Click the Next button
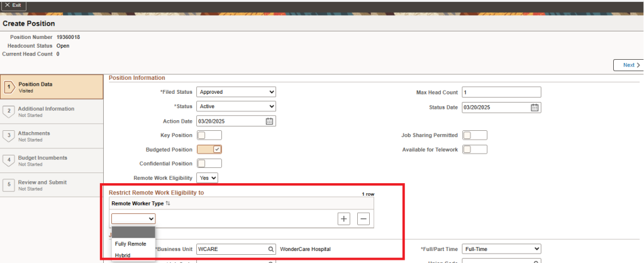 [628, 65]
